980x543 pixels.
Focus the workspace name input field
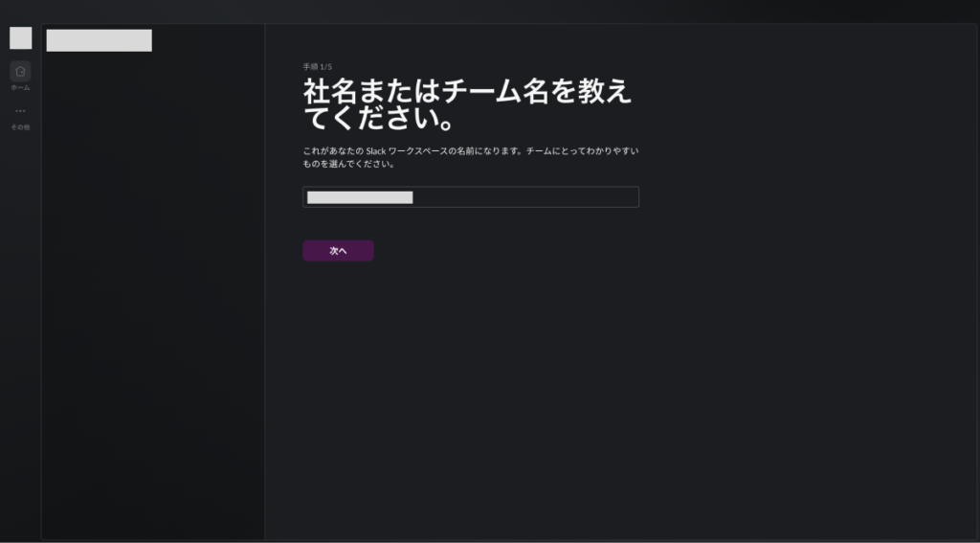470,197
